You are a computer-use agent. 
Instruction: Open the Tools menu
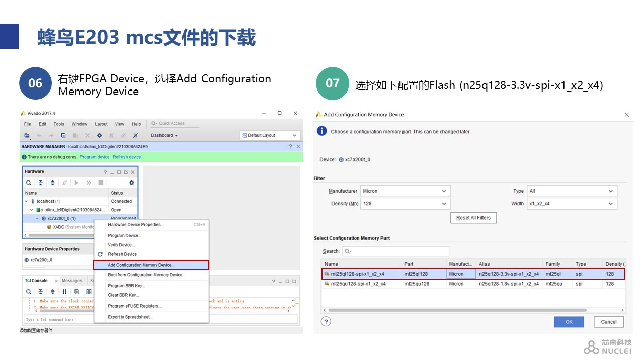[x=59, y=124]
